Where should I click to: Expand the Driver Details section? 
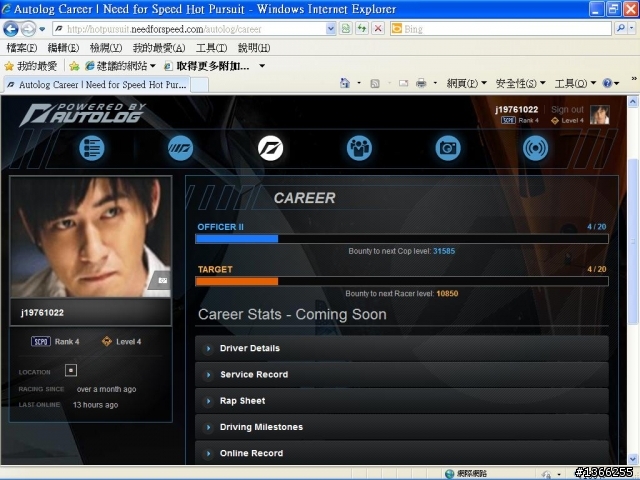402,348
